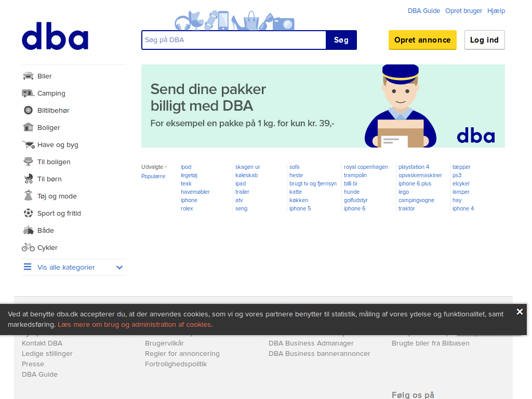Click the boat icon beside Både
Viewport: 532px width, 399px height.
pyautogui.click(x=28, y=230)
